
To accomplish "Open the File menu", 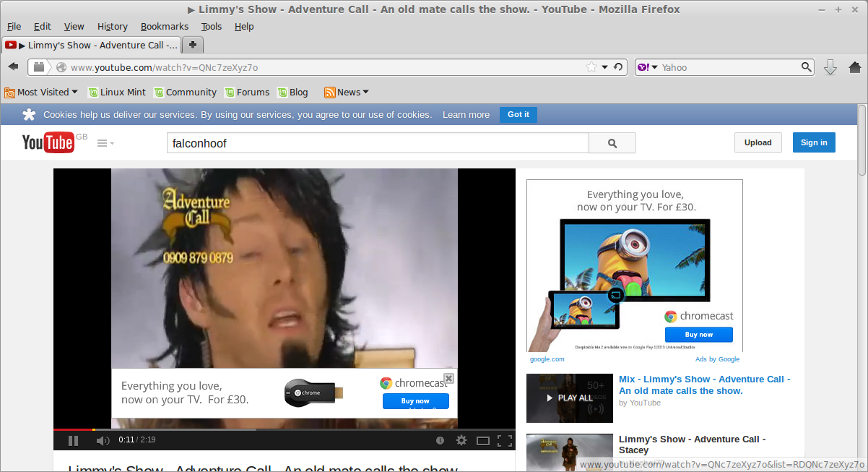I will click(14, 26).
